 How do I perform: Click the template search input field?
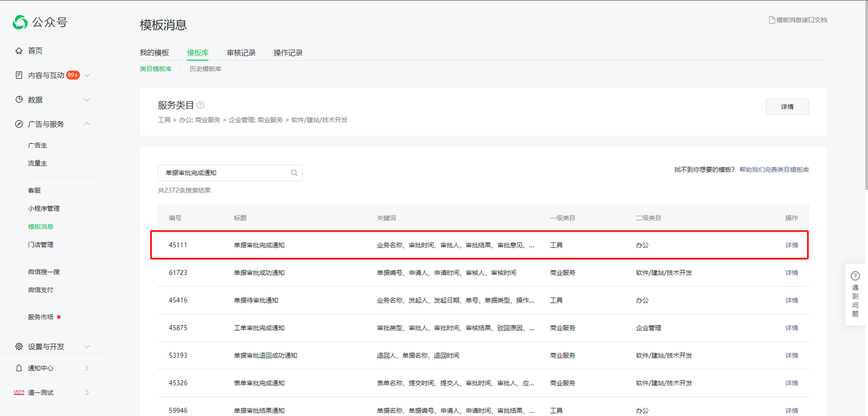[x=224, y=173]
